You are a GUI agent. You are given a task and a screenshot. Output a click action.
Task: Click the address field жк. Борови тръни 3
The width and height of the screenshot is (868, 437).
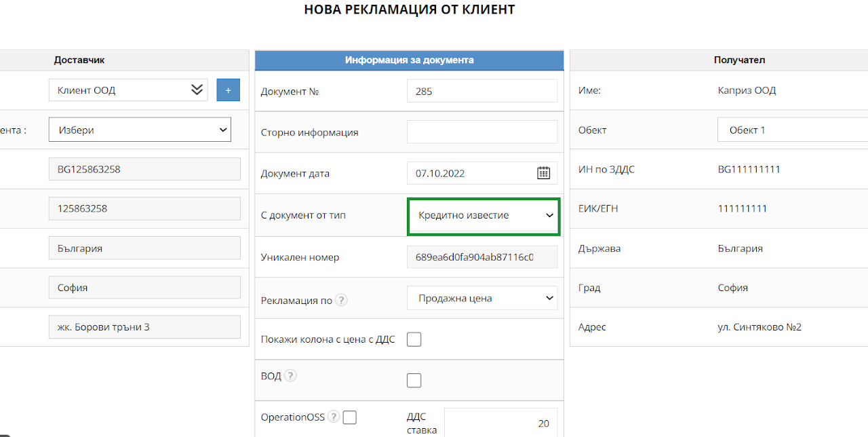[x=144, y=327]
